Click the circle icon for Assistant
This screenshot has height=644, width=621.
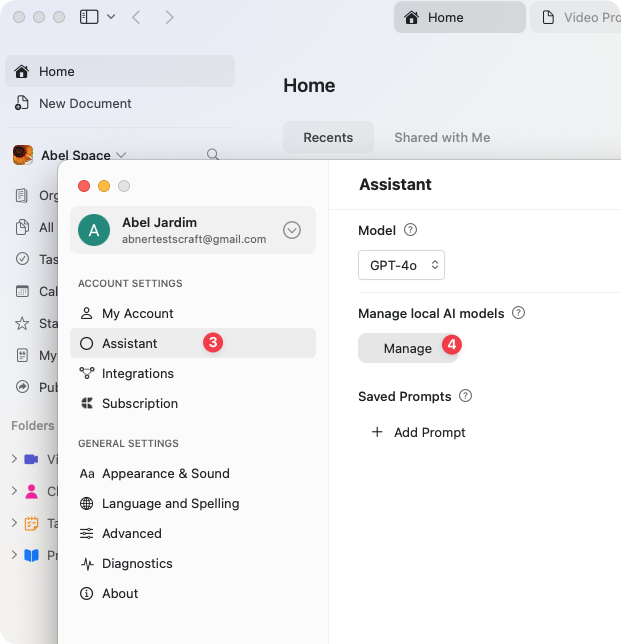[87, 343]
